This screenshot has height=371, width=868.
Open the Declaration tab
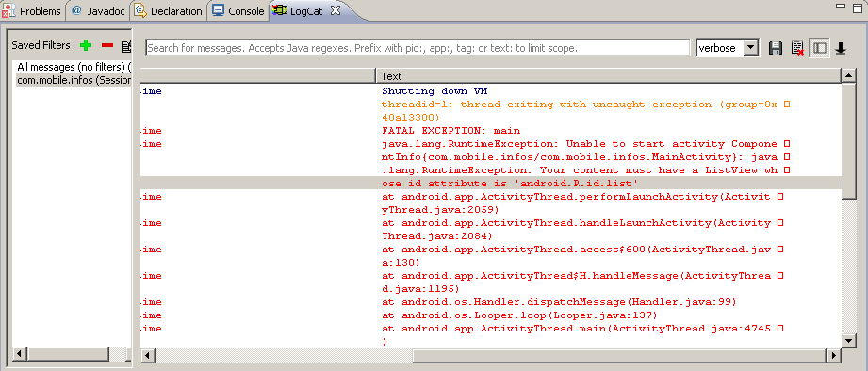tap(170, 11)
